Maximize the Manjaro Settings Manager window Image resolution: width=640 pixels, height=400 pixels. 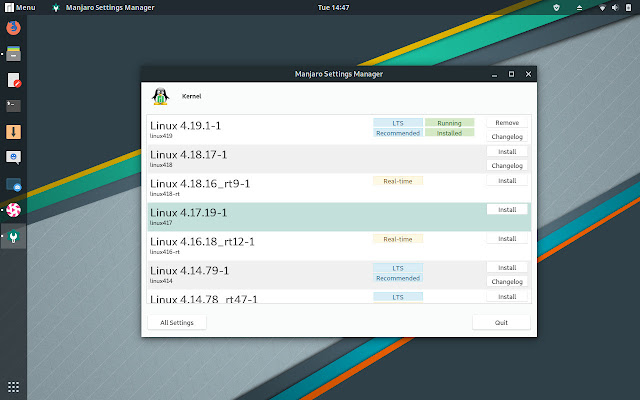[511, 74]
